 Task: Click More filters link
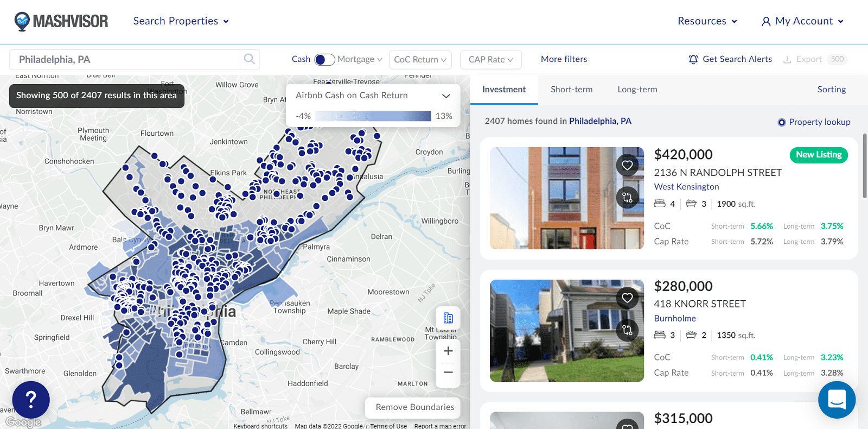pos(564,59)
